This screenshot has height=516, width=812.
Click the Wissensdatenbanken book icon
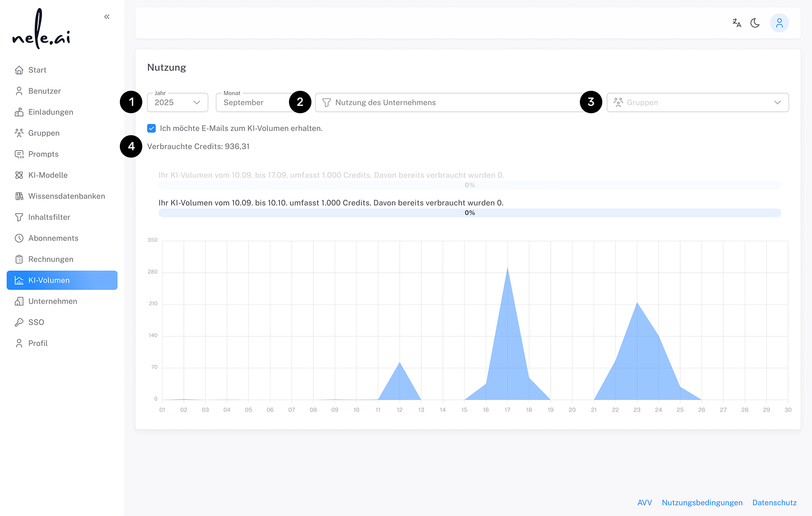[19, 196]
